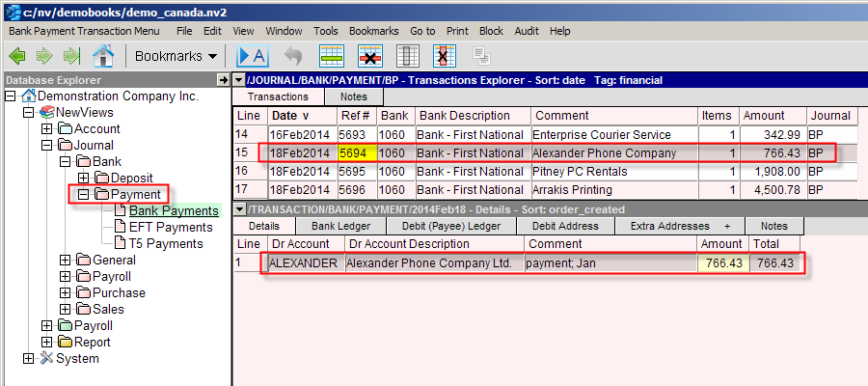
Task: Open the Bookmarks toolbar dropdown
Action: point(176,56)
